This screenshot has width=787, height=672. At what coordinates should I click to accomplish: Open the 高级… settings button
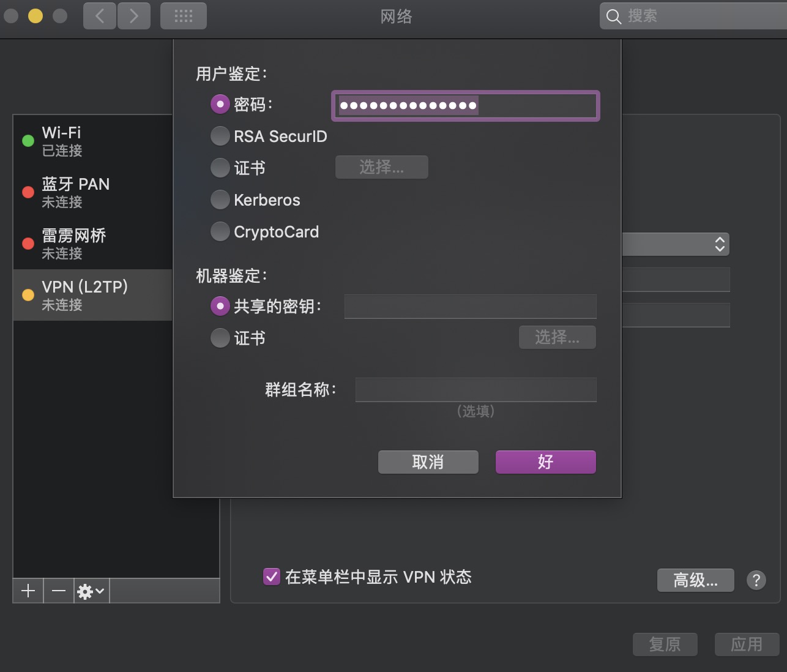[695, 580]
